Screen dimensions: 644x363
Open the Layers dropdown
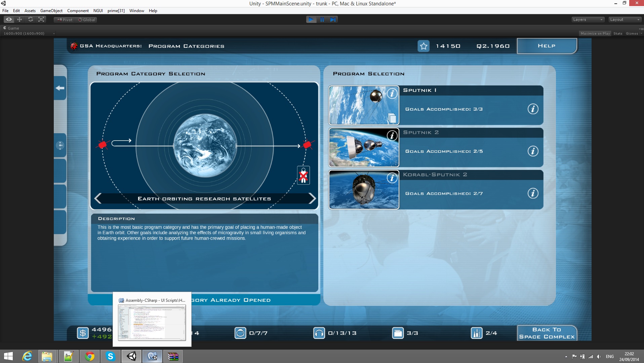[x=588, y=20]
